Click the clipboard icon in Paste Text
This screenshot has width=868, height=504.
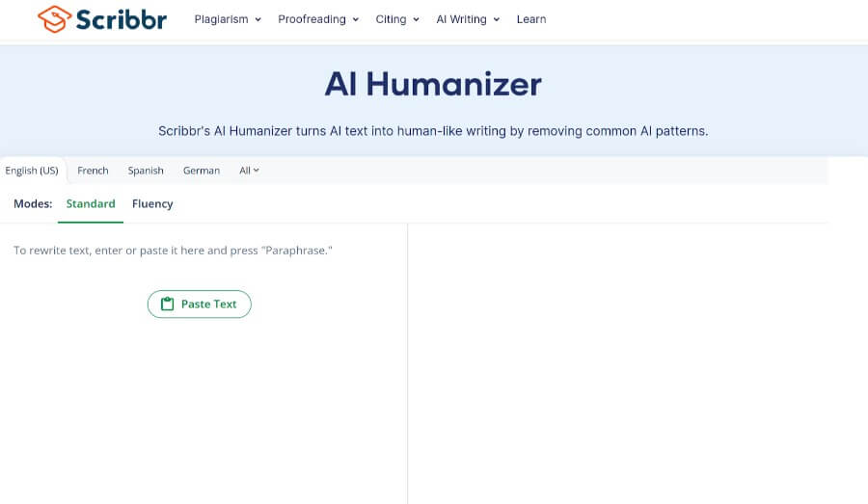click(168, 305)
